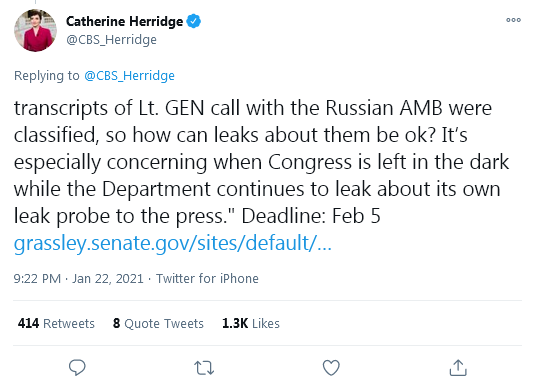Viewport: 535px width, 389px height.
Task: Click the blue verified badge
Action: tap(193, 21)
